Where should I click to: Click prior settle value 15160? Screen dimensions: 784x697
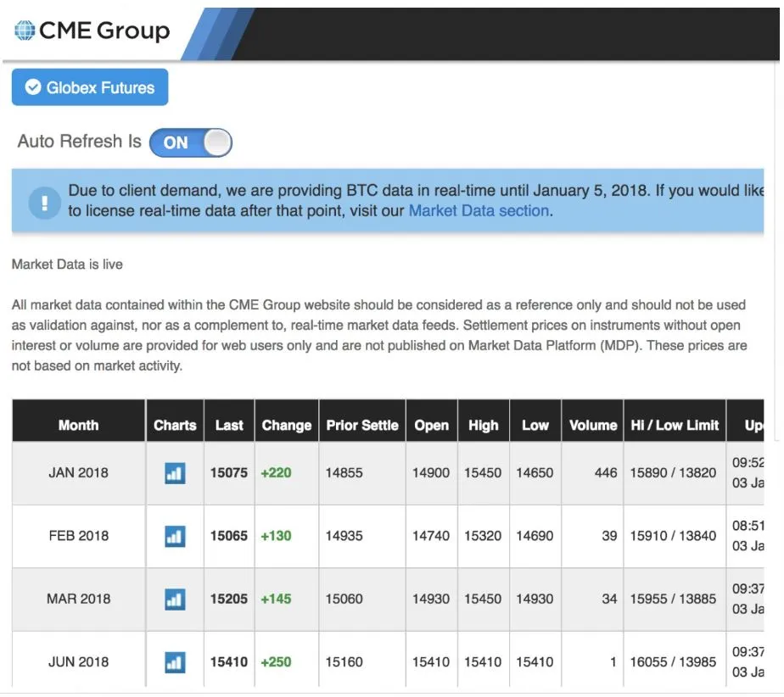coord(344,662)
